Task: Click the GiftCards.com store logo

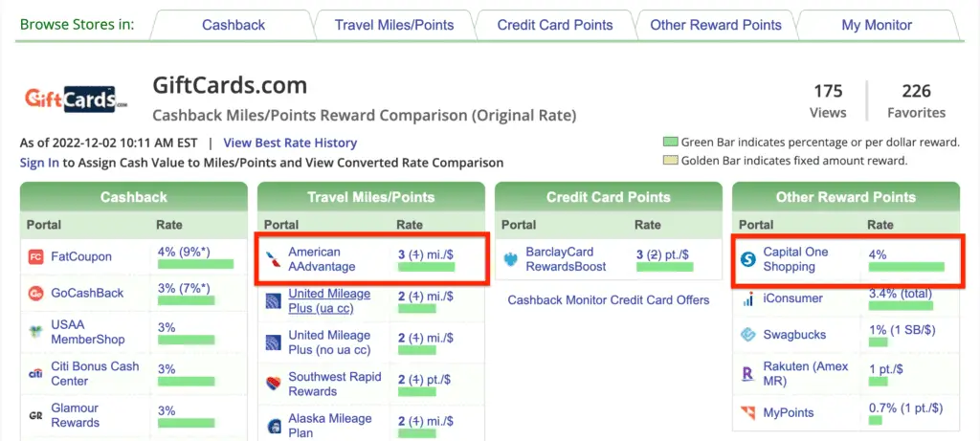Action: [76, 99]
